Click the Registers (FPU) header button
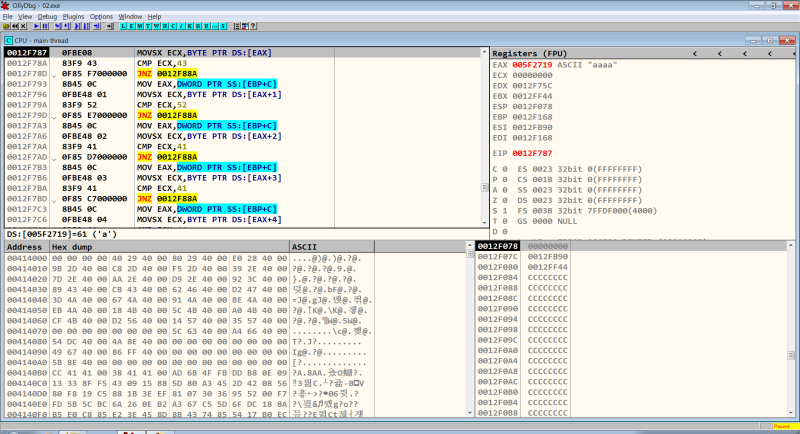The height and width of the screenshot is (434, 800). pyautogui.click(x=528, y=52)
